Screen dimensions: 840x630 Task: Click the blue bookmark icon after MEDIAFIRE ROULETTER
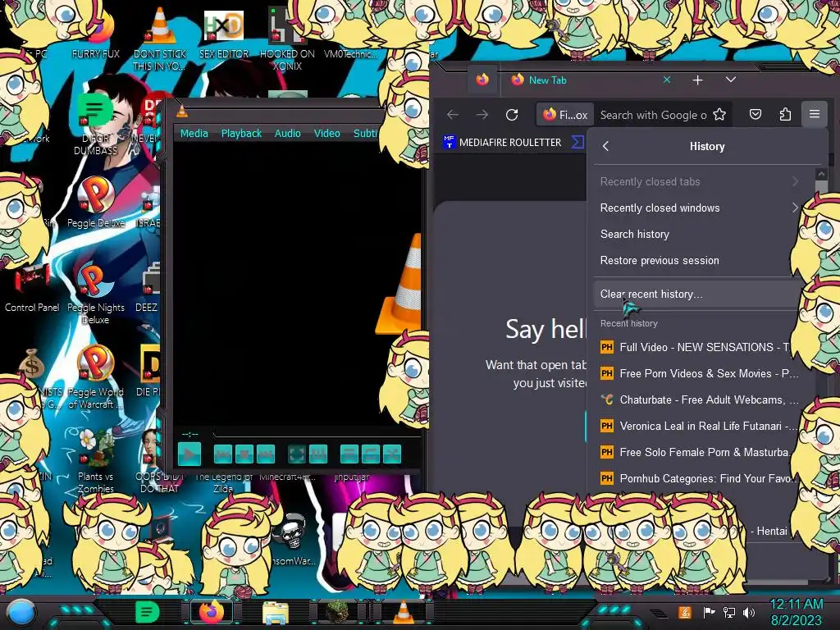[x=578, y=143]
